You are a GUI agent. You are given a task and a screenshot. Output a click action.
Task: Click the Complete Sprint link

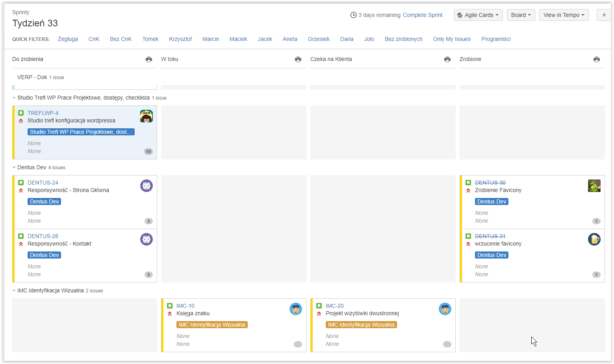point(423,15)
